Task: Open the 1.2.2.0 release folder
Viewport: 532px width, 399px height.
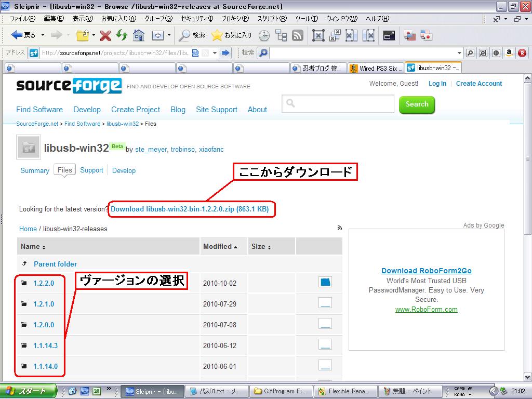Action: [x=44, y=283]
